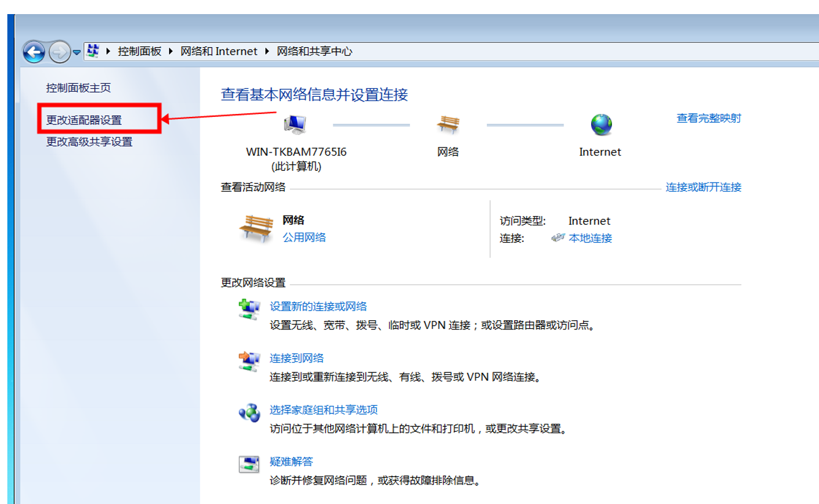The width and height of the screenshot is (819, 504).
Task: Open 设置新的连接或网络 link
Action: click(319, 307)
